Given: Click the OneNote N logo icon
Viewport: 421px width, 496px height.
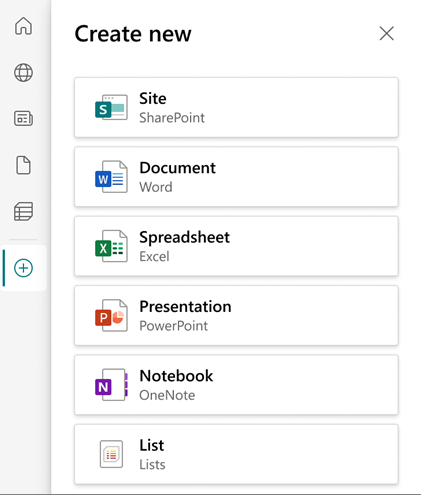Looking at the screenshot, I should tap(111, 385).
